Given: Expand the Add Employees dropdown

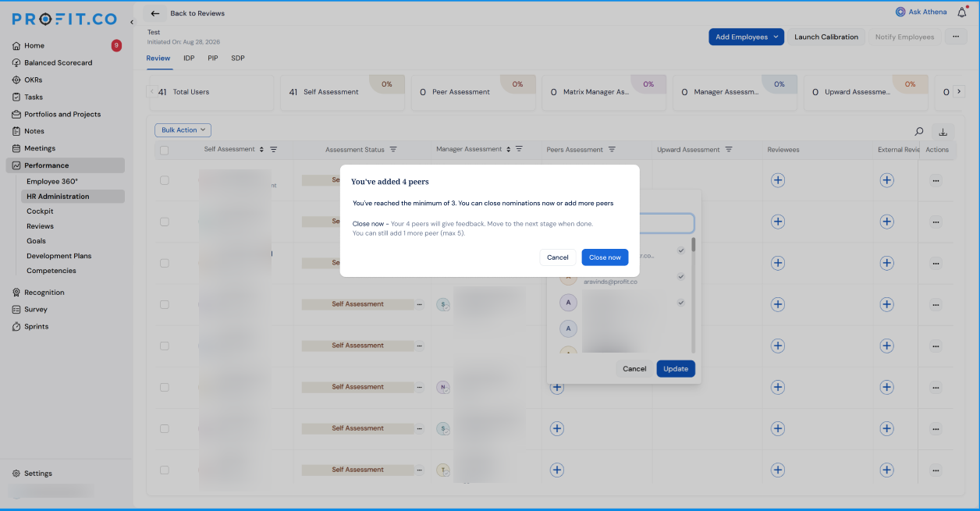Looking at the screenshot, I should (746, 37).
